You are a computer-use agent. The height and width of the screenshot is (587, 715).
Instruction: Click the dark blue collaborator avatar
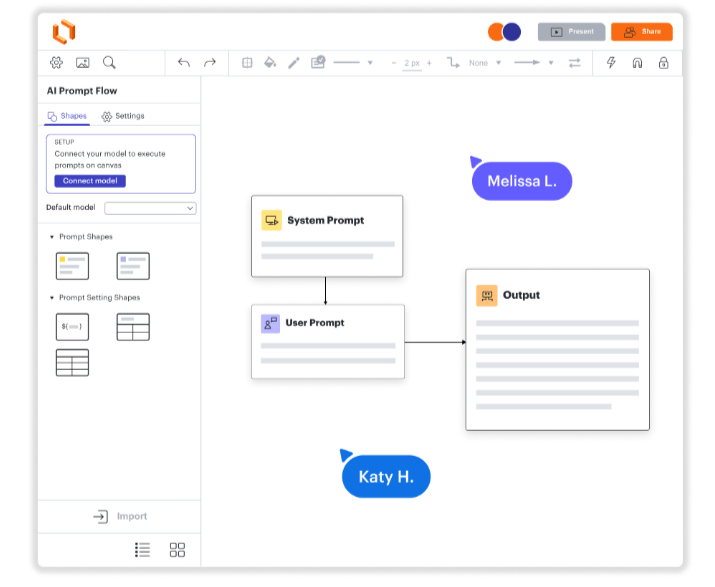[512, 32]
